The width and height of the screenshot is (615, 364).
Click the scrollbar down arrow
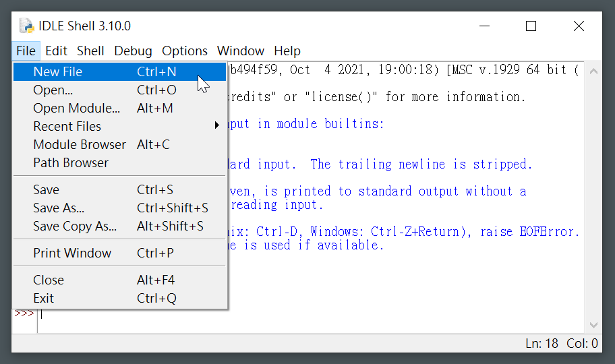[x=593, y=325]
